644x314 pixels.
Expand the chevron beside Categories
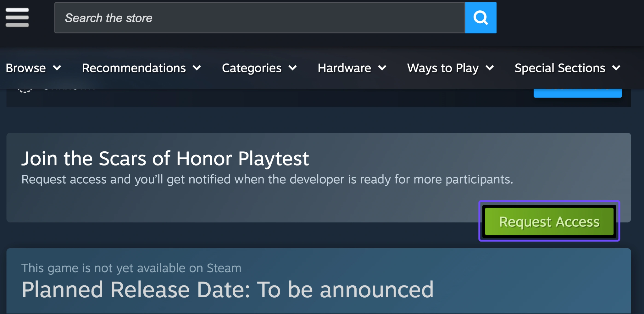click(293, 68)
